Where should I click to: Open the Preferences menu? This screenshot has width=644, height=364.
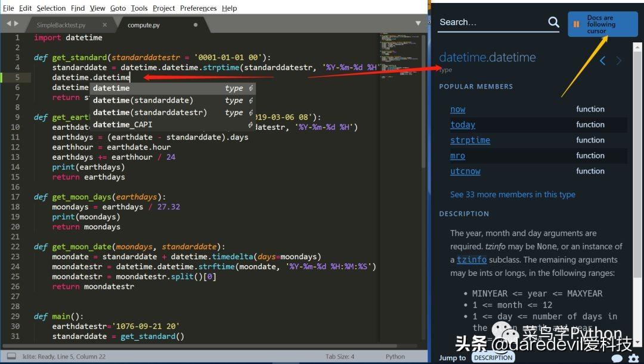(199, 8)
